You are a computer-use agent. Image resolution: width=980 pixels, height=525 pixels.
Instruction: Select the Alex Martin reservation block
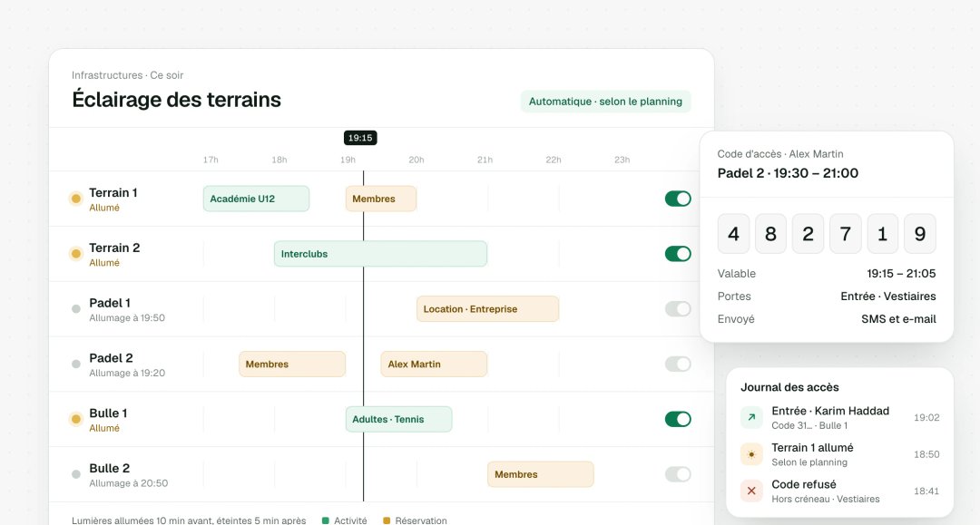point(434,364)
